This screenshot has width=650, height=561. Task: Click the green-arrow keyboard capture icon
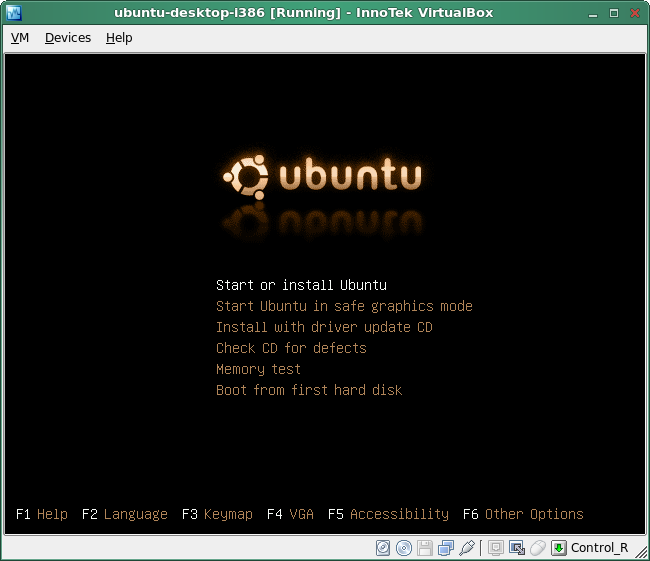[559, 547]
